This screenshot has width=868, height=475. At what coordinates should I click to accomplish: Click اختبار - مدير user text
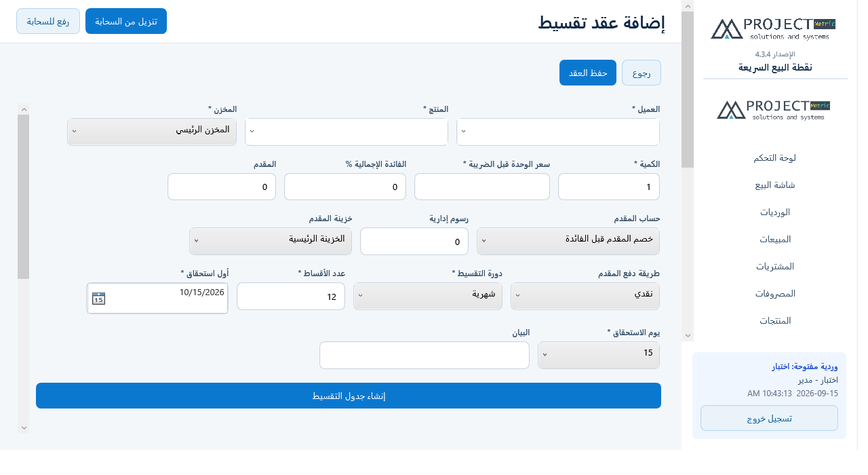[x=818, y=380]
